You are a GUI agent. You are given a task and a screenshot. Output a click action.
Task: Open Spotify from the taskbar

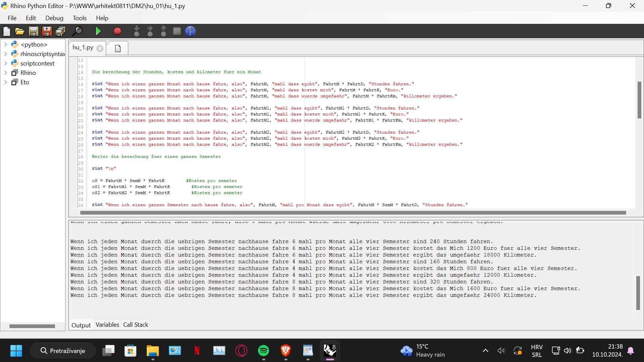pyautogui.click(x=264, y=350)
